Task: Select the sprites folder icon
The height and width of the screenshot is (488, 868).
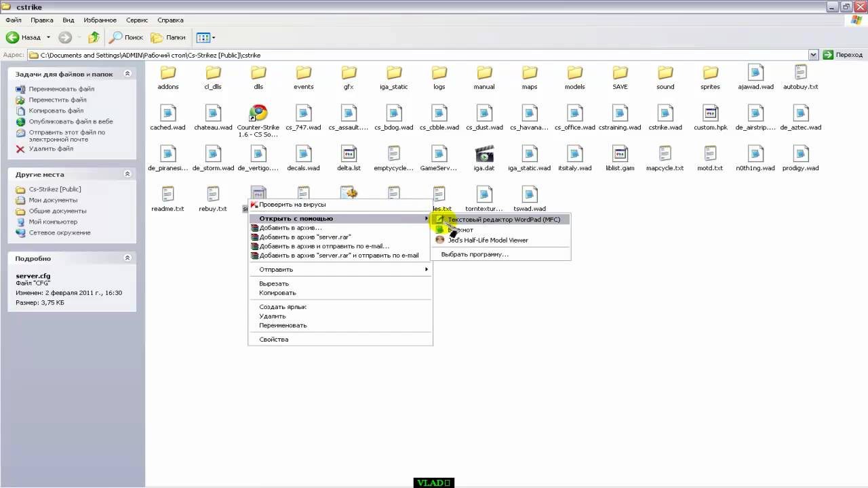Action: click(710, 73)
